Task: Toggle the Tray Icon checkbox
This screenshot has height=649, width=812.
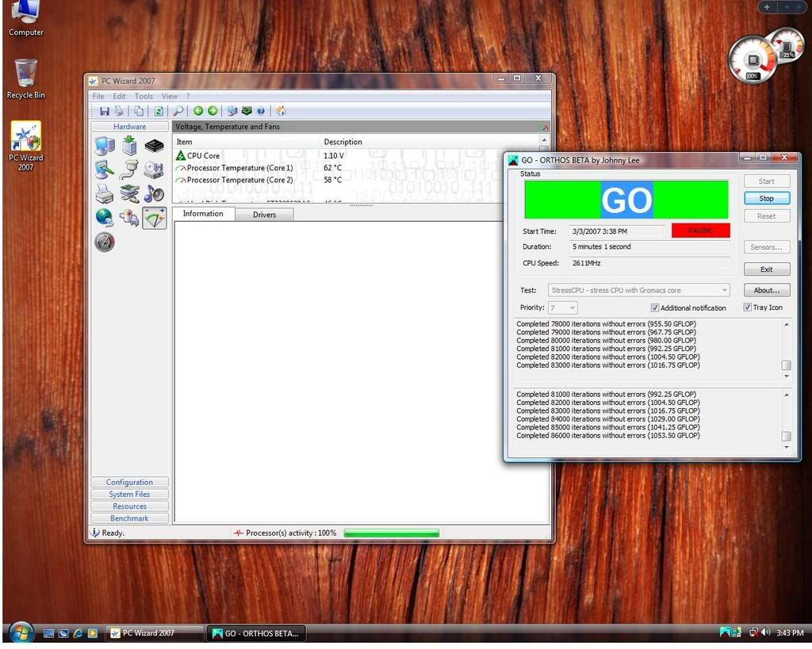Action: click(x=748, y=307)
